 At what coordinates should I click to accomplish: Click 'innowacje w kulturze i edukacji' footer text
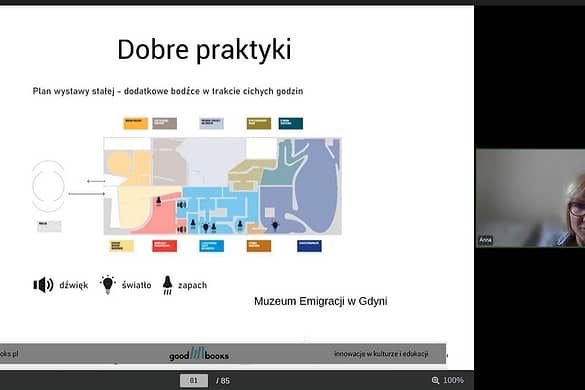click(381, 353)
